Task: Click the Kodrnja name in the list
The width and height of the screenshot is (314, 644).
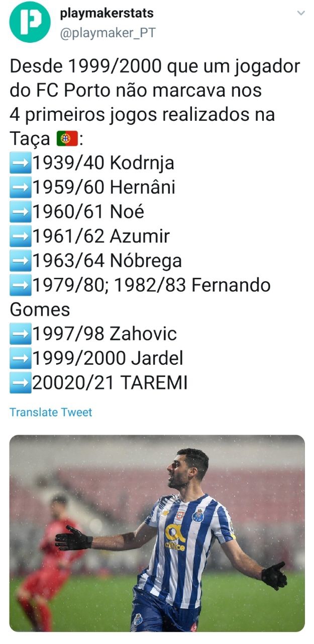Action: pyautogui.click(x=142, y=163)
